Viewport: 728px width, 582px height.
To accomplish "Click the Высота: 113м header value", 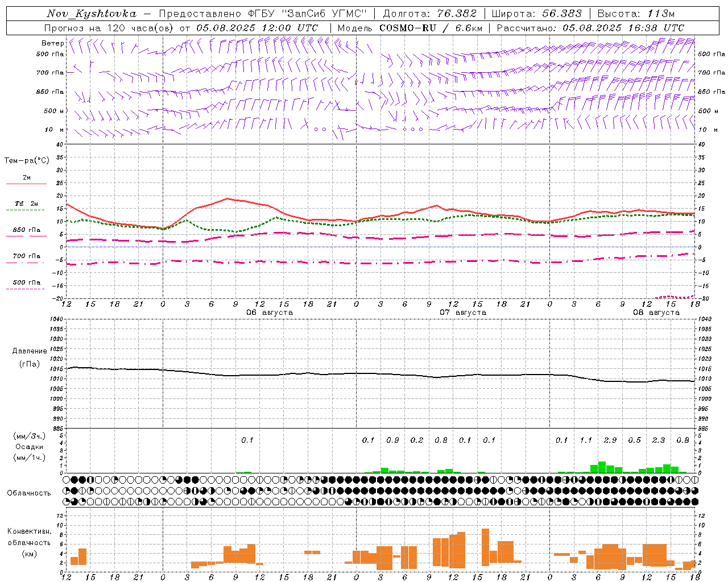I will (636, 14).
